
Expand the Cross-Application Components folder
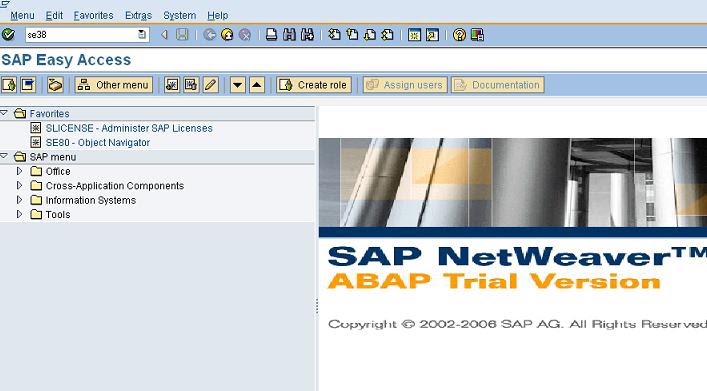[19, 185]
